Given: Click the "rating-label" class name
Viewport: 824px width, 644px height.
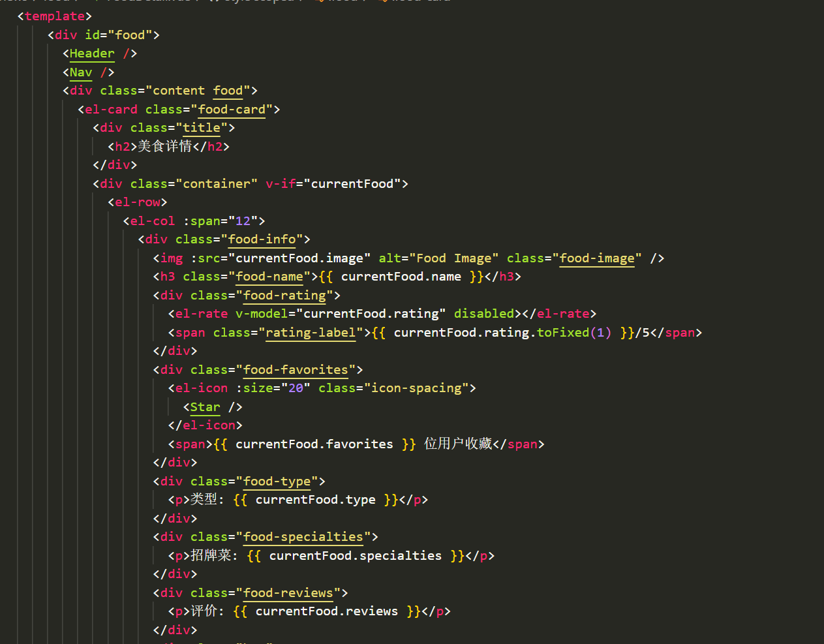Looking at the screenshot, I should click(311, 333).
